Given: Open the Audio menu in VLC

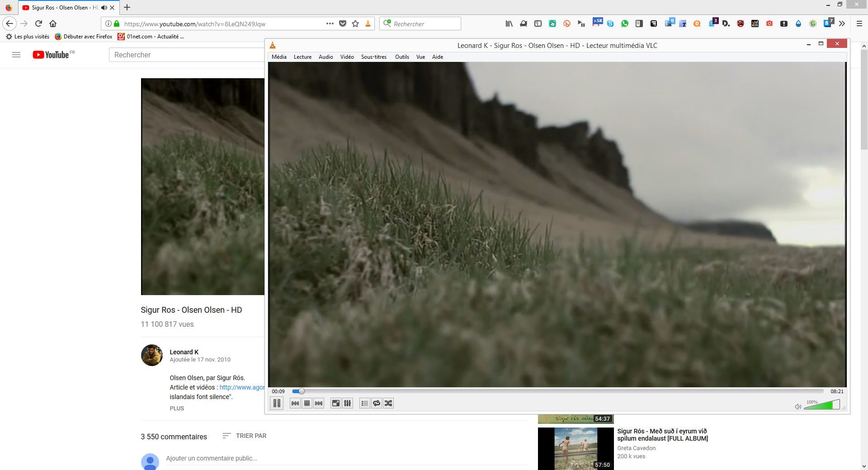Looking at the screenshot, I should click(x=325, y=57).
